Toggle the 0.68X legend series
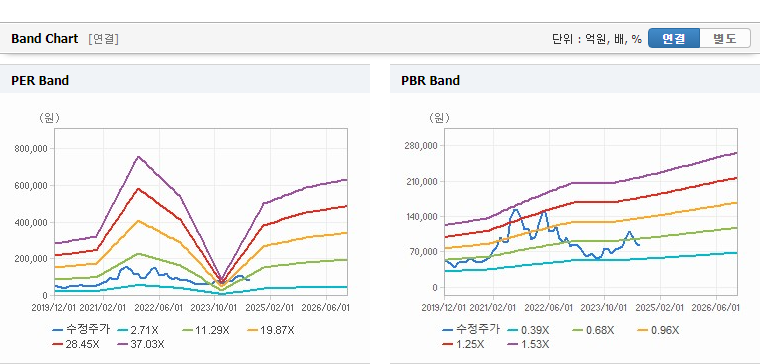 tap(593, 331)
